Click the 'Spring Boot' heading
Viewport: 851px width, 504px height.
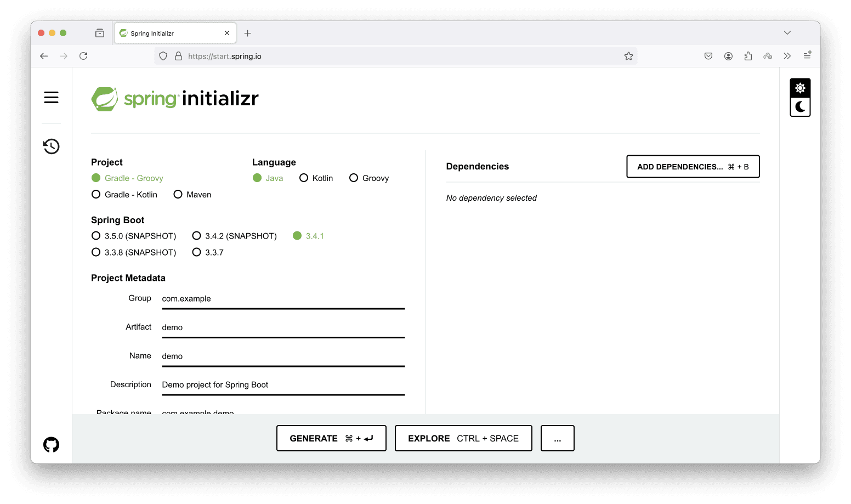(x=118, y=220)
